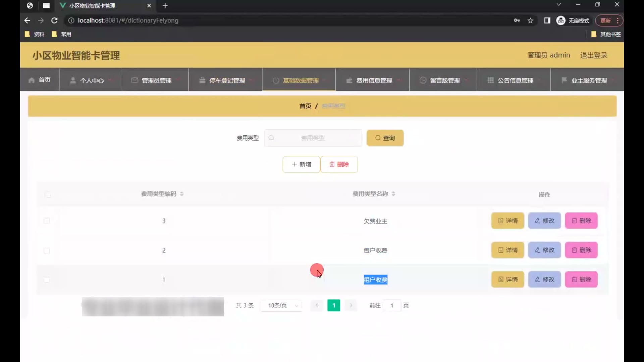Viewport: 644px width, 362px height.
Task: Open the 10条/页 page size dropdown
Action: tap(281, 305)
